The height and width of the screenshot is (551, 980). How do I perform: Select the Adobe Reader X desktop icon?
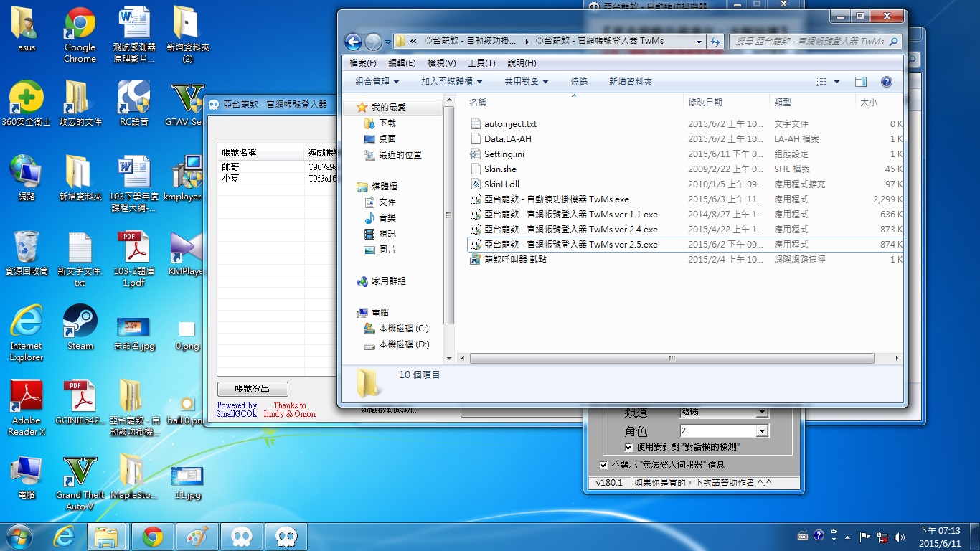click(27, 408)
